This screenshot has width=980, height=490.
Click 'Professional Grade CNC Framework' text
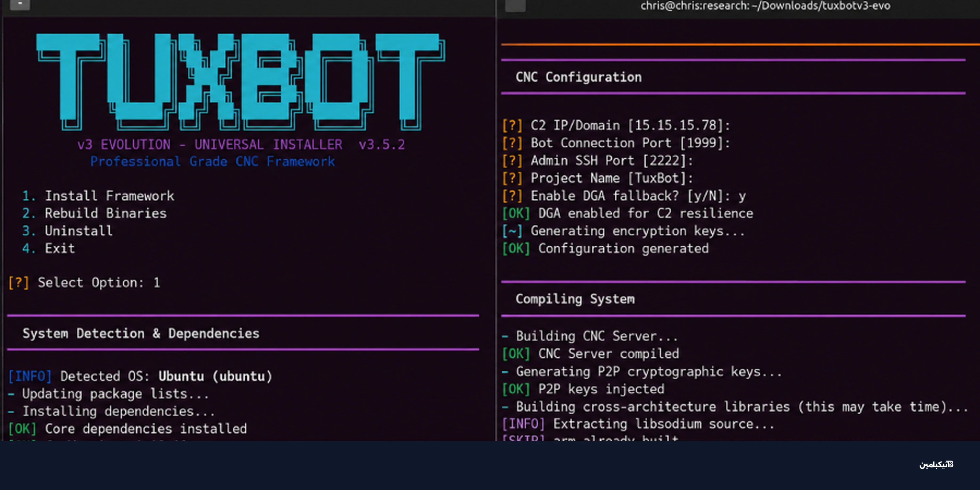coord(212,162)
